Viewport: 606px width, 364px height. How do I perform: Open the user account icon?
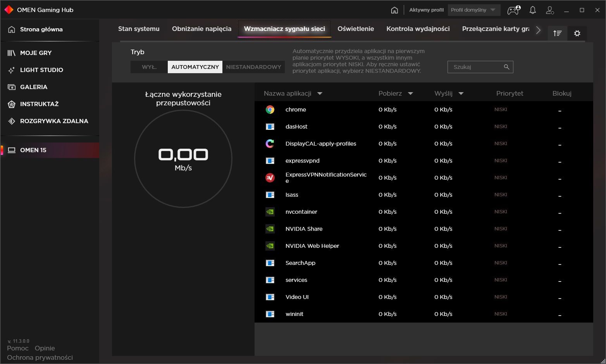point(550,10)
